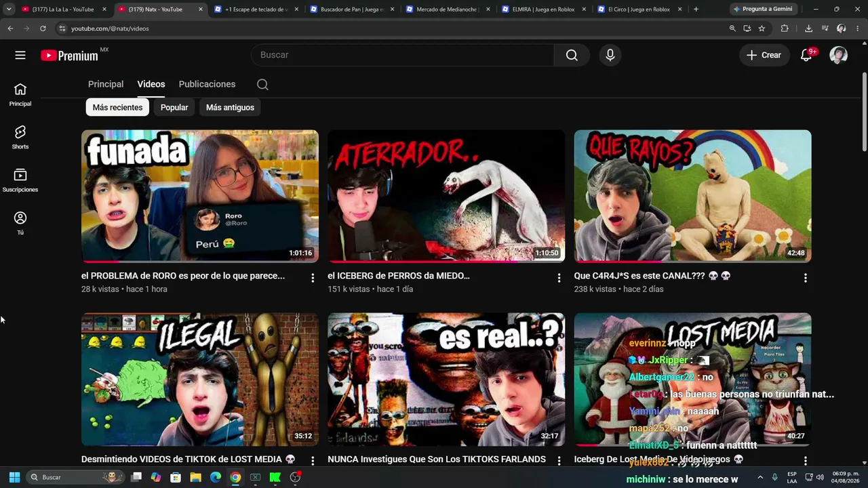
Task: Install YouTube app from address bar
Action: [747, 28]
